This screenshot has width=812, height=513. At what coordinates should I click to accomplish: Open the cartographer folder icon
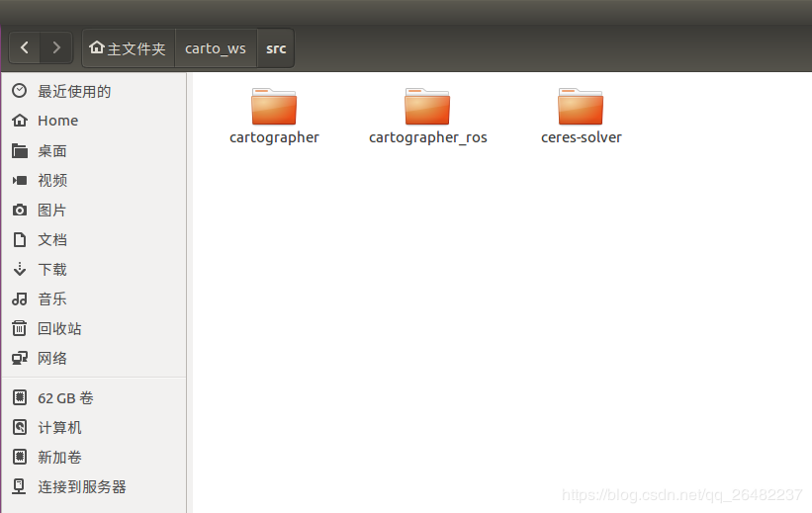274,107
